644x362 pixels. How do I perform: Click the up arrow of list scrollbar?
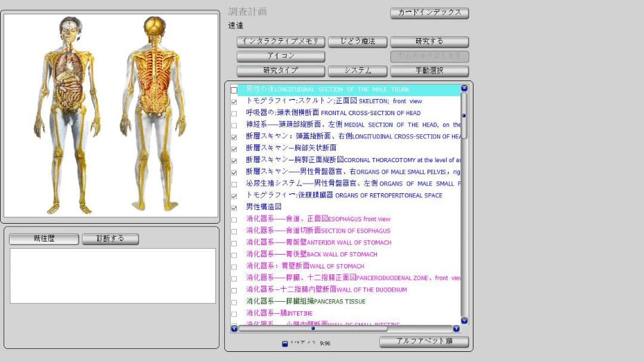464,88
